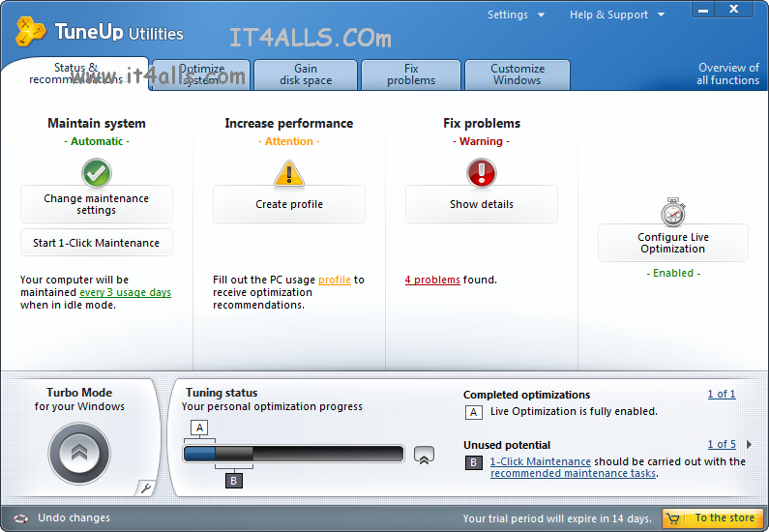The height and width of the screenshot is (532, 769).
Task: Open the 1 of 5 unused potential link
Action: pos(722,444)
